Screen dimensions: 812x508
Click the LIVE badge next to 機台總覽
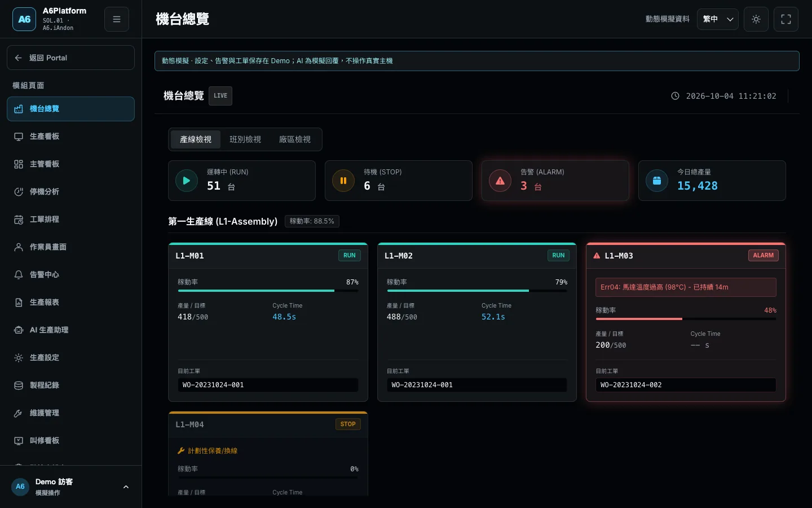coord(220,96)
